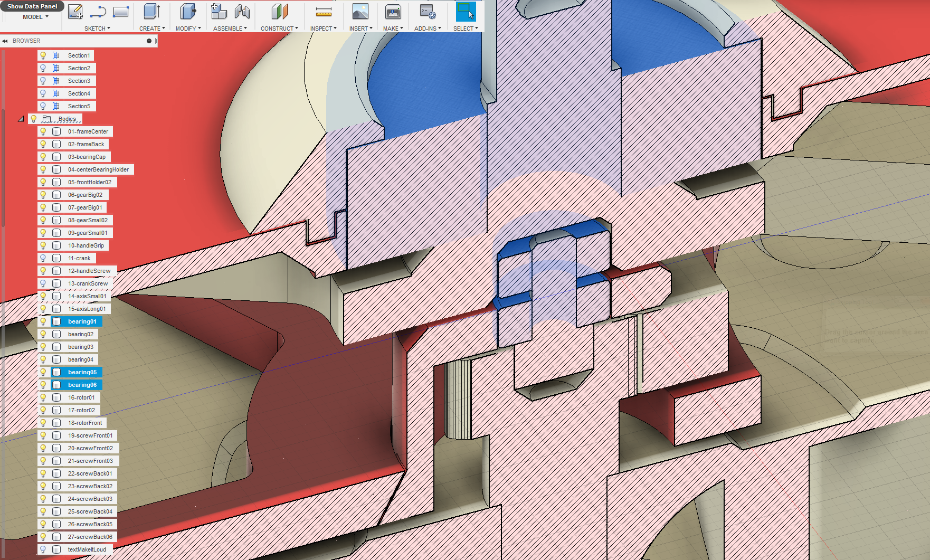
Task: Open the SKETCH dropdown menu
Action: click(97, 29)
